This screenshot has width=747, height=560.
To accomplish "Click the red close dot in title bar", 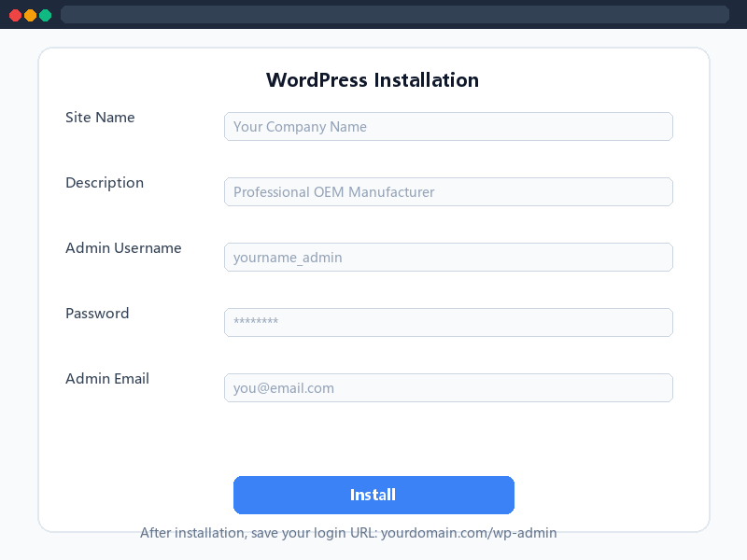I will tap(15, 16).
